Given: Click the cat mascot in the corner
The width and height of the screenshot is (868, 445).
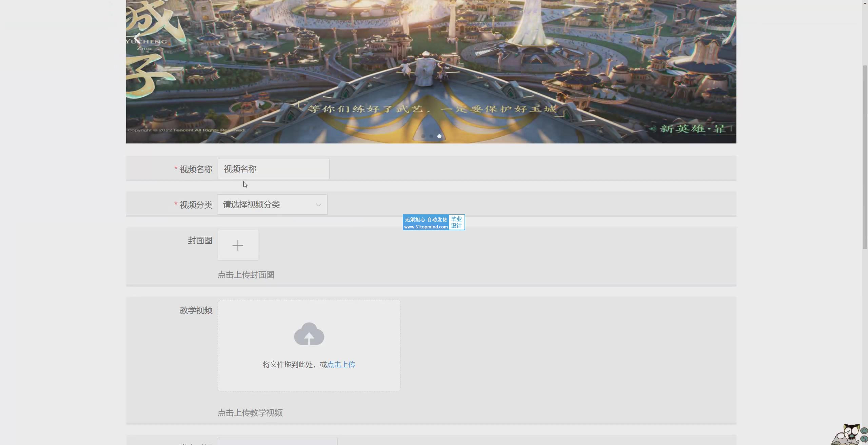Looking at the screenshot, I should tap(847, 436).
